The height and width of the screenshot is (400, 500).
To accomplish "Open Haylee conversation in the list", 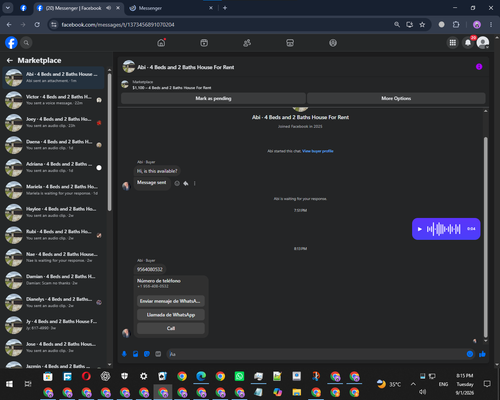I will [x=53, y=212].
